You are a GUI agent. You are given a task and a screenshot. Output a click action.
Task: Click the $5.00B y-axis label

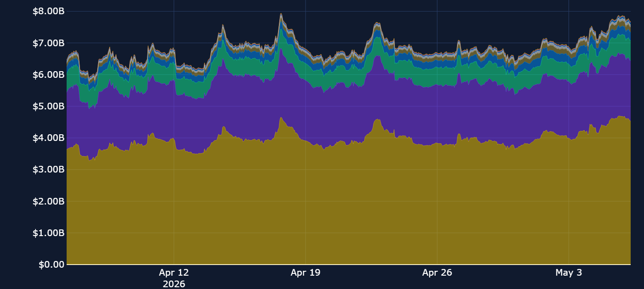[x=48, y=106]
